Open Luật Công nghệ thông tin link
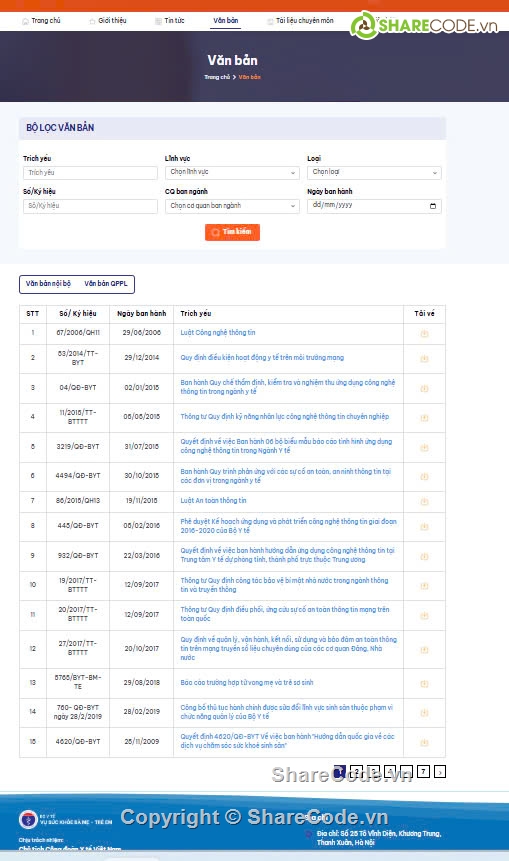 (x=217, y=333)
